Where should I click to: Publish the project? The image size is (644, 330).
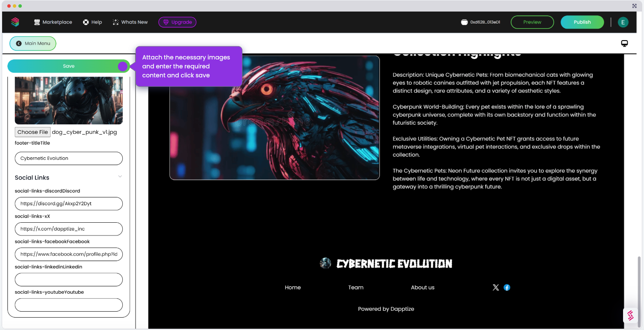[582, 22]
